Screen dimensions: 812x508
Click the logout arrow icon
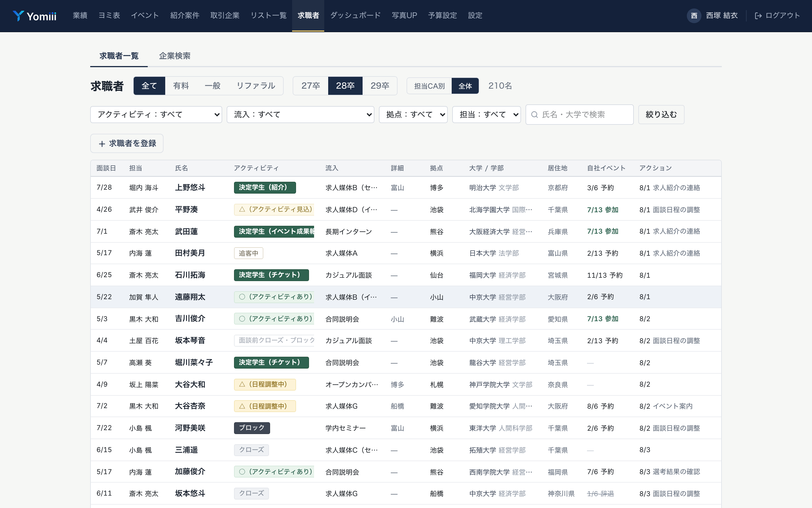[758, 16]
